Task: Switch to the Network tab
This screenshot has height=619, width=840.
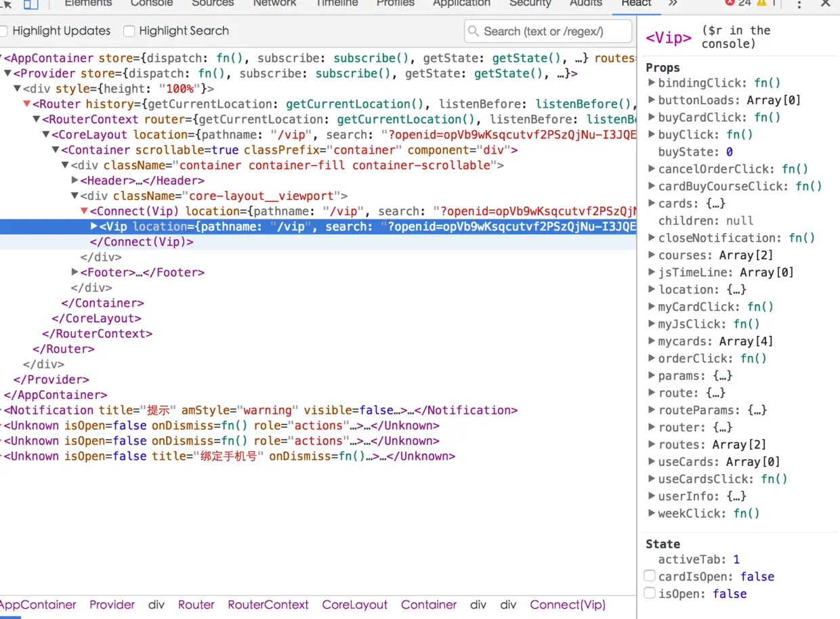Action: click(274, 3)
